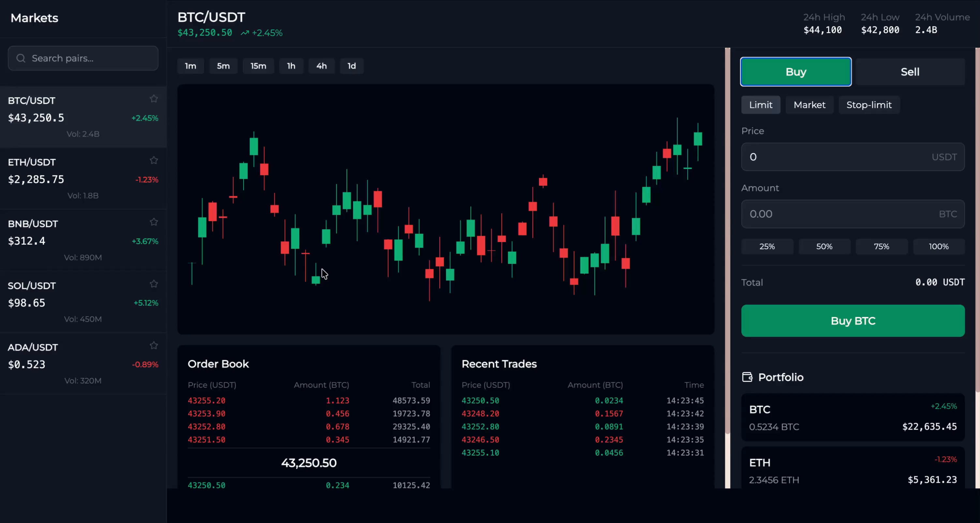The height and width of the screenshot is (523, 980).
Task: Favorite the BTC/USDT pair via its star
Action: tap(154, 98)
